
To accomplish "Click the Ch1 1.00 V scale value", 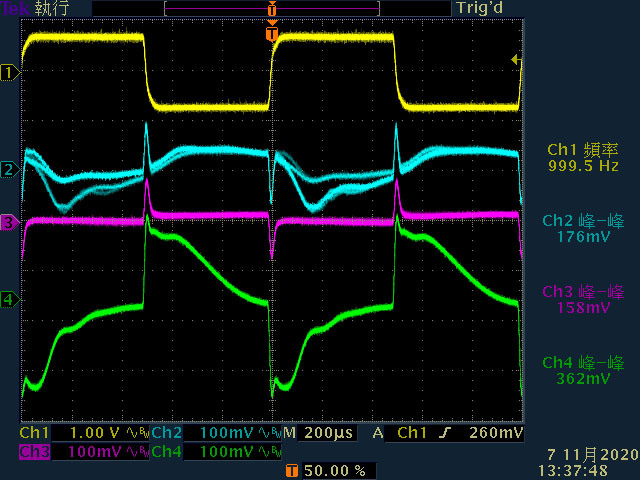I will [95, 433].
